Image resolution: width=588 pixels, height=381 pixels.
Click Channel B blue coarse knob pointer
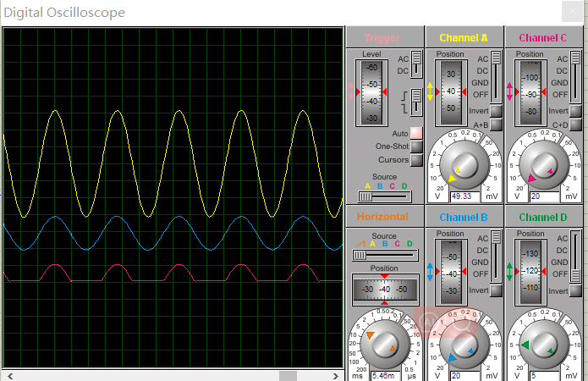click(453, 357)
